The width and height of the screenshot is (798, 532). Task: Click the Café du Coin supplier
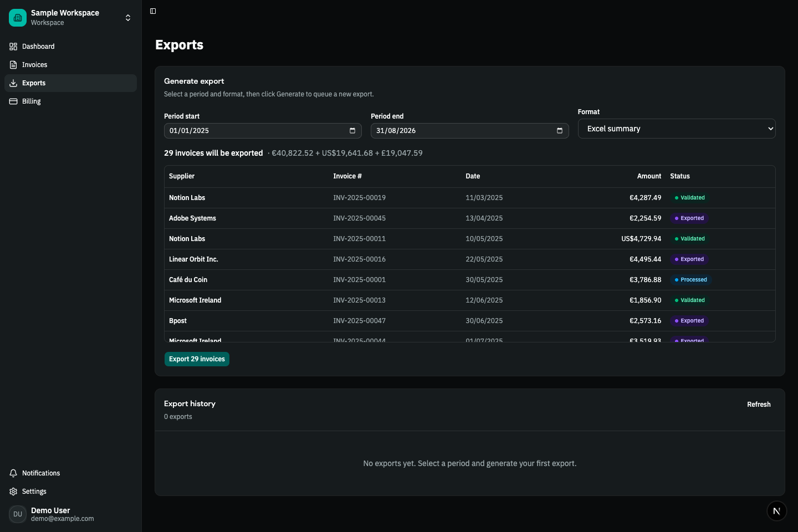tap(188, 280)
